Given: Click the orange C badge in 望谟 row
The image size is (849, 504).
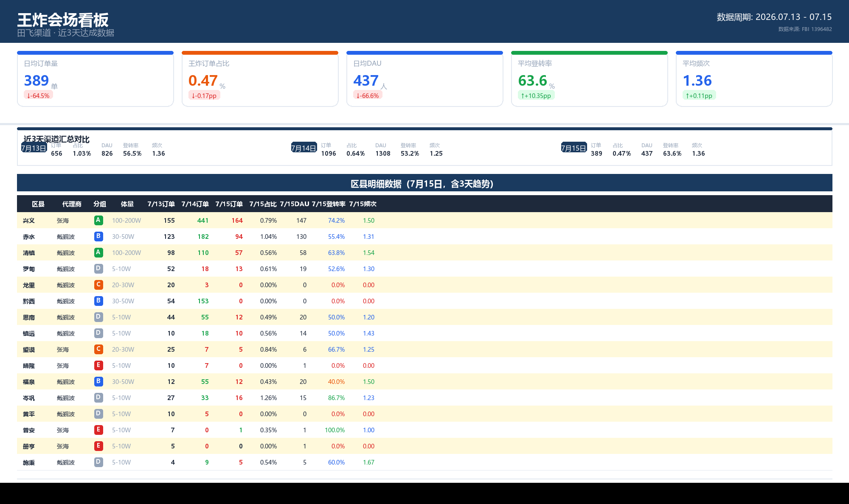Looking at the screenshot, I should click(98, 349).
